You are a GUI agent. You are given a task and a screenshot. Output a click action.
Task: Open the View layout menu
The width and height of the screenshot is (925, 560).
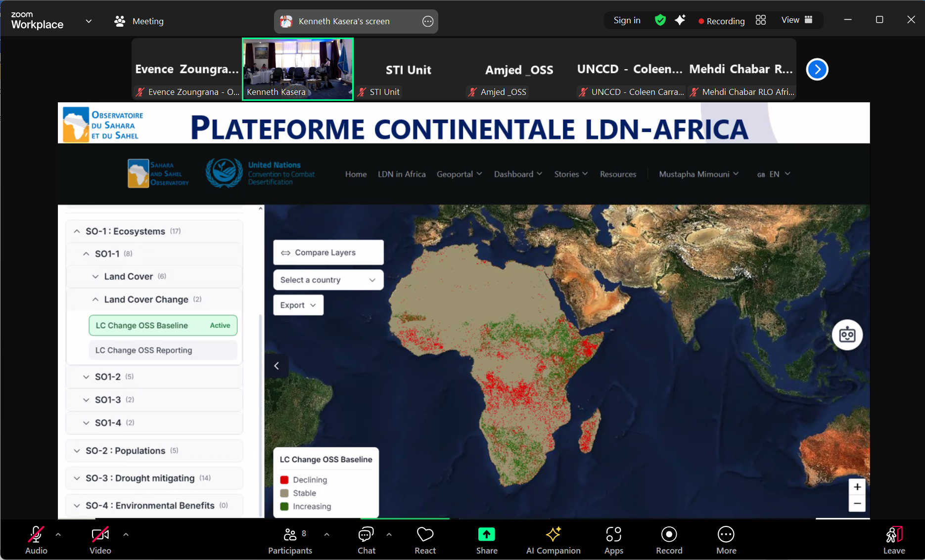796,20
